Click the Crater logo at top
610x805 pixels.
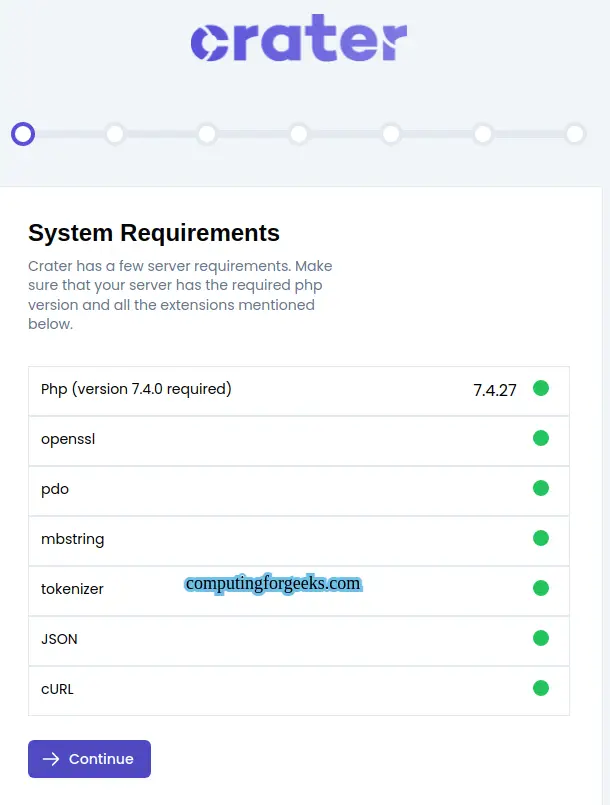[x=299, y=38]
